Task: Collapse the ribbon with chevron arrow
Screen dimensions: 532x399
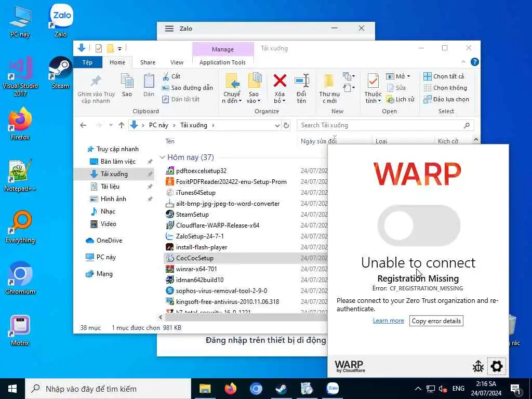Action: coord(463,62)
